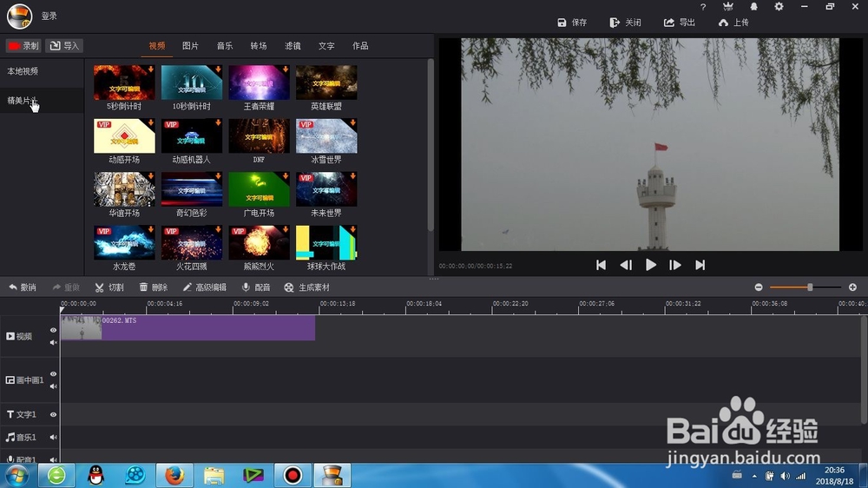The width and height of the screenshot is (868, 488).
Task: Open Firefox from the taskbar
Action: click(174, 475)
